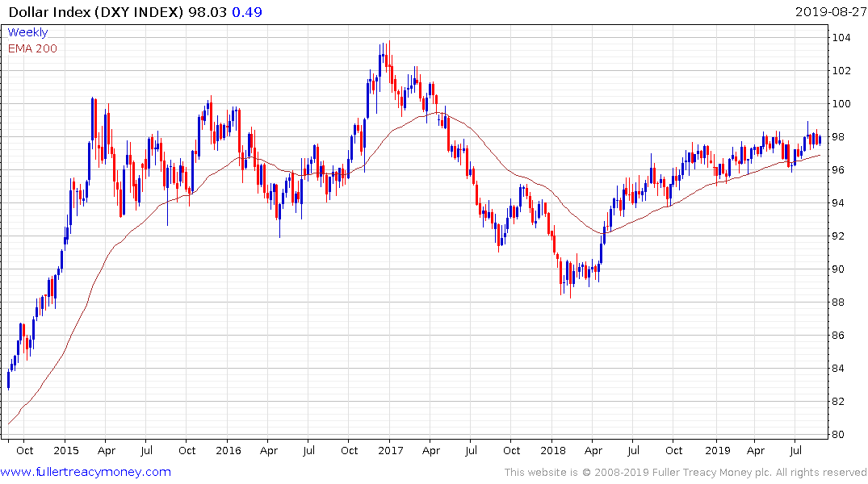Image resolution: width=868 pixels, height=484 pixels.
Task: Click the '82' price axis label
Action: click(839, 402)
